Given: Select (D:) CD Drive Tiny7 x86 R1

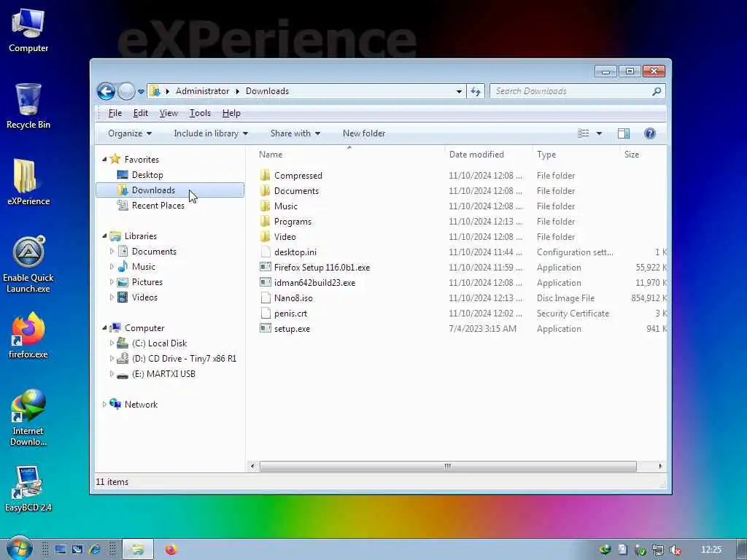Looking at the screenshot, I should tap(184, 359).
